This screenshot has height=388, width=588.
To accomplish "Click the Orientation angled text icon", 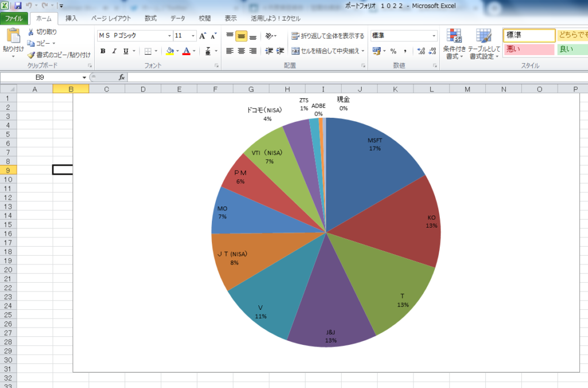I will pyautogui.click(x=269, y=36).
